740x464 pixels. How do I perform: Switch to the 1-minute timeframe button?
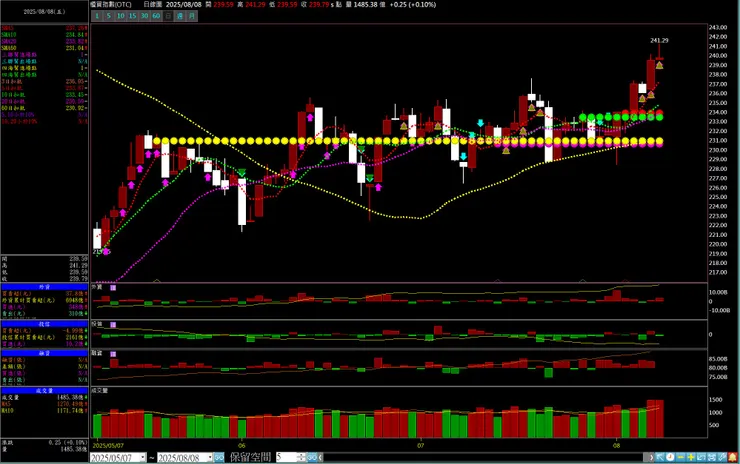point(97,16)
